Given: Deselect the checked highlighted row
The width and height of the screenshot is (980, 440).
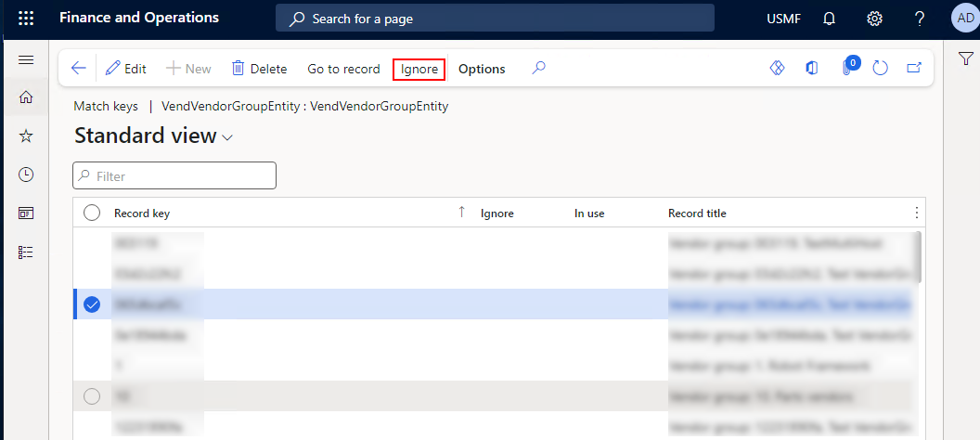Looking at the screenshot, I should [x=92, y=304].
